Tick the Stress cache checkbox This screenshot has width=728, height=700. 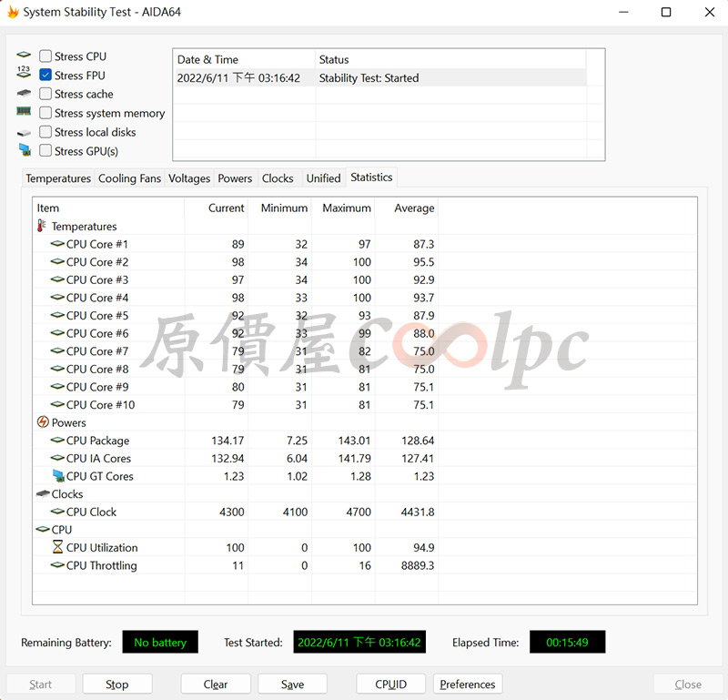pyautogui.click(x=45, y=95)
